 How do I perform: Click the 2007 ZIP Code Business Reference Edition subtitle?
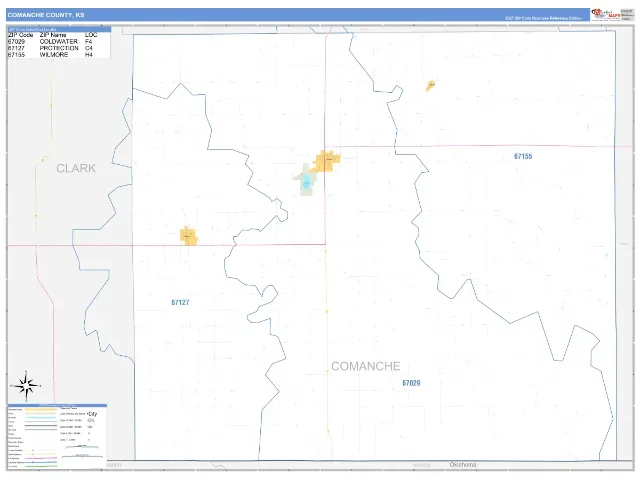tap(544, 18)
